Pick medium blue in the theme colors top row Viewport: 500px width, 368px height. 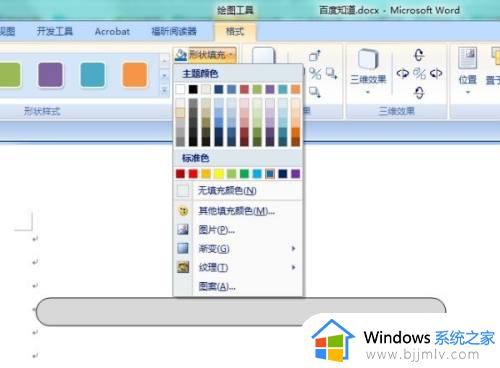(232, 89)
